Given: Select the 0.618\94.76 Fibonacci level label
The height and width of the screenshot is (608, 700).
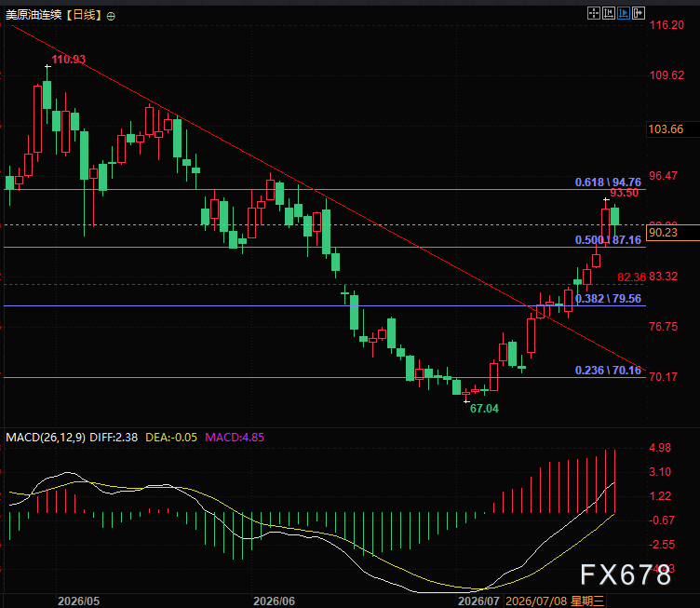Looking at the screenshot, I should tap(608, 182).
